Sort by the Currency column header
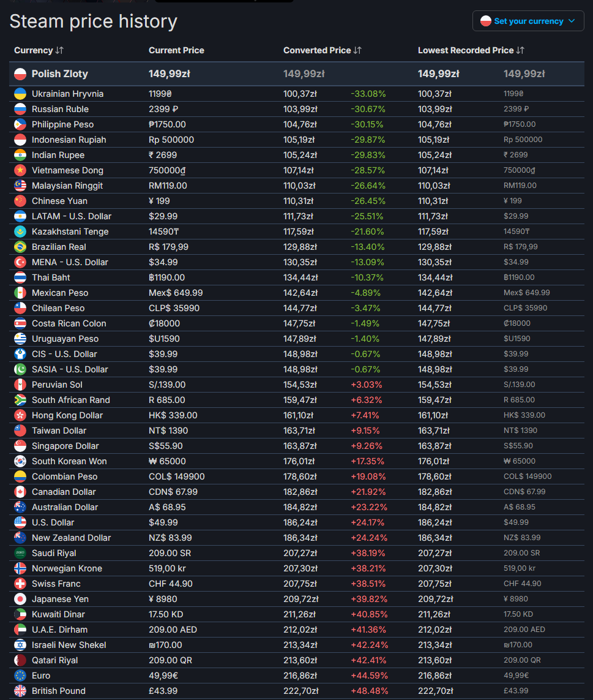 pos(39,50)
